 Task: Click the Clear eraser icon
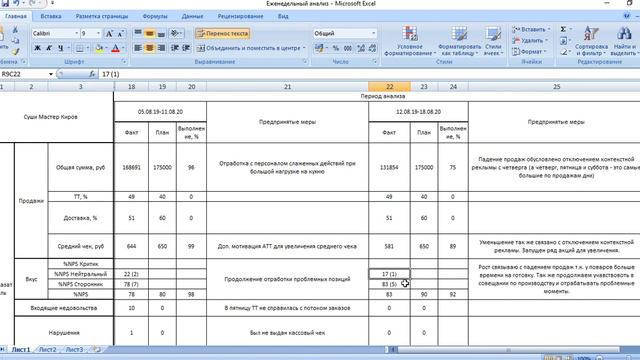click(x=563, y=51)
